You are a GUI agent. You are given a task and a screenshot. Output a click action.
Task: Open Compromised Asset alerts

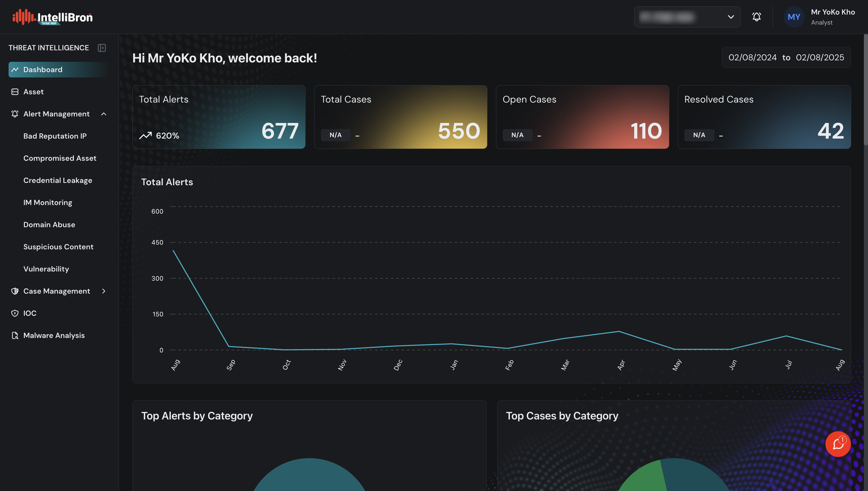pos(60,158)
